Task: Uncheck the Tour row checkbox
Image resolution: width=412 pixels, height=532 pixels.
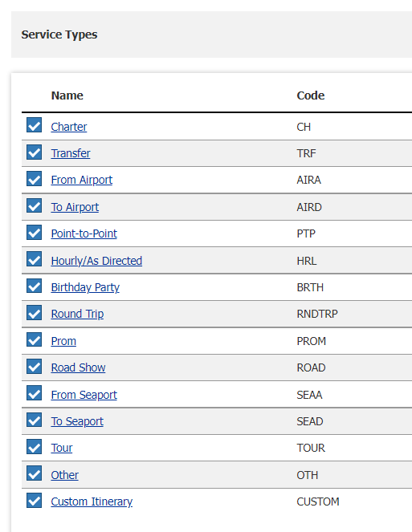Action: pyautogui.click(x=34, y=446)
